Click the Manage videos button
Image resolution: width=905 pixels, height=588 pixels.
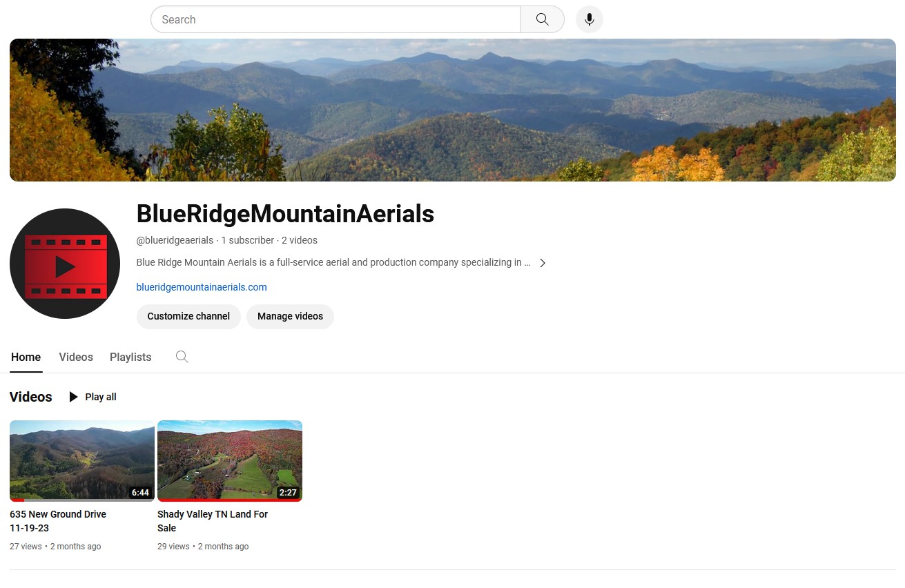click(x=290, y=316)
